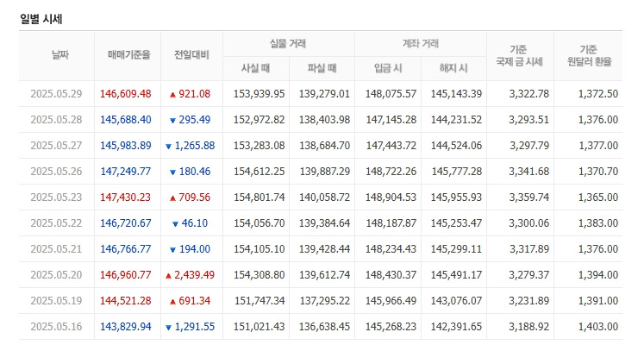Click the blue down arrow beside 180.46
Screen dimensions: 644x351
coord(173,172)
